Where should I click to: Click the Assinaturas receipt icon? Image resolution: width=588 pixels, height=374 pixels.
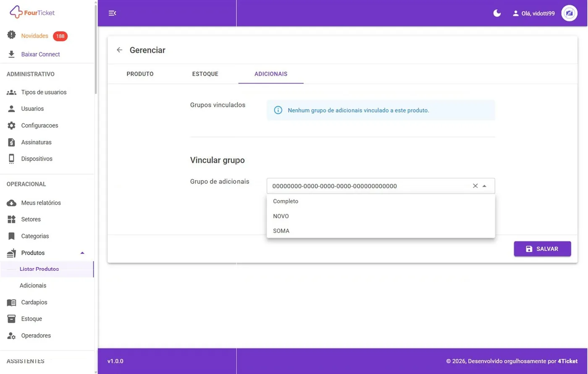point(12,142)
